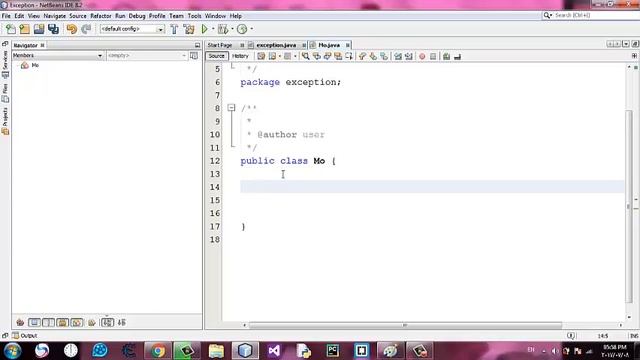Toggle Bookmark in editor toolbar
This screenshot has height=360, width=640.
[384, 56]
